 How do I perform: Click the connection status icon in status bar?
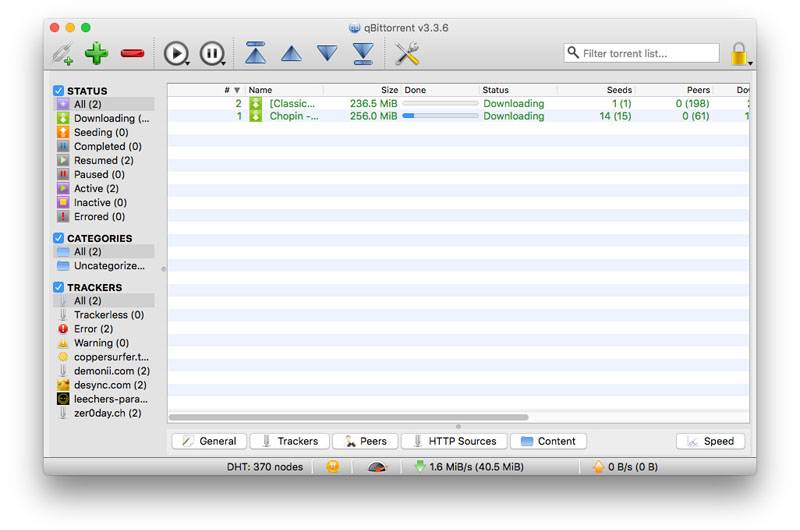pos(333,467)
